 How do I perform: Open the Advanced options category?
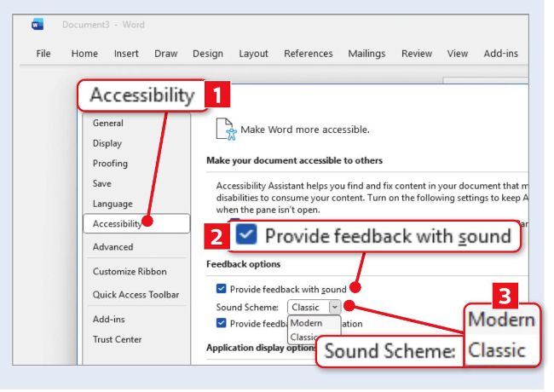(x=113, y=247)
